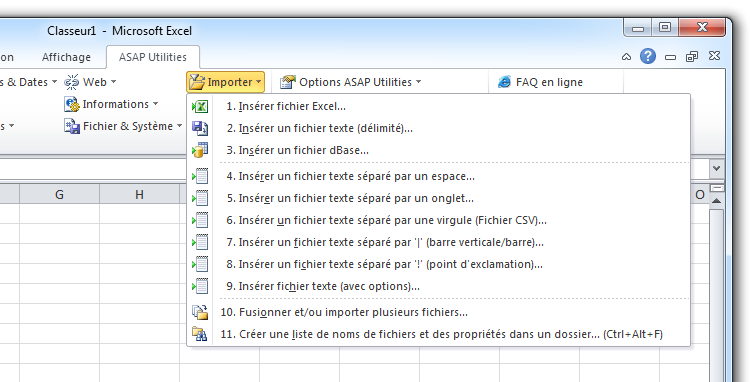
Task: Expand the formula bar with the chevron
Action: tap(716, 168)
